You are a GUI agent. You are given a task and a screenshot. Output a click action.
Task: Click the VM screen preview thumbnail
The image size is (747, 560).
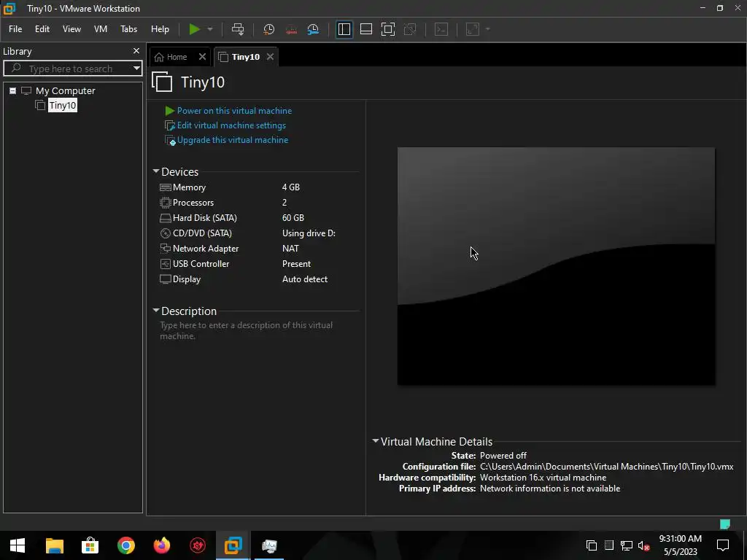pos(556,266)
